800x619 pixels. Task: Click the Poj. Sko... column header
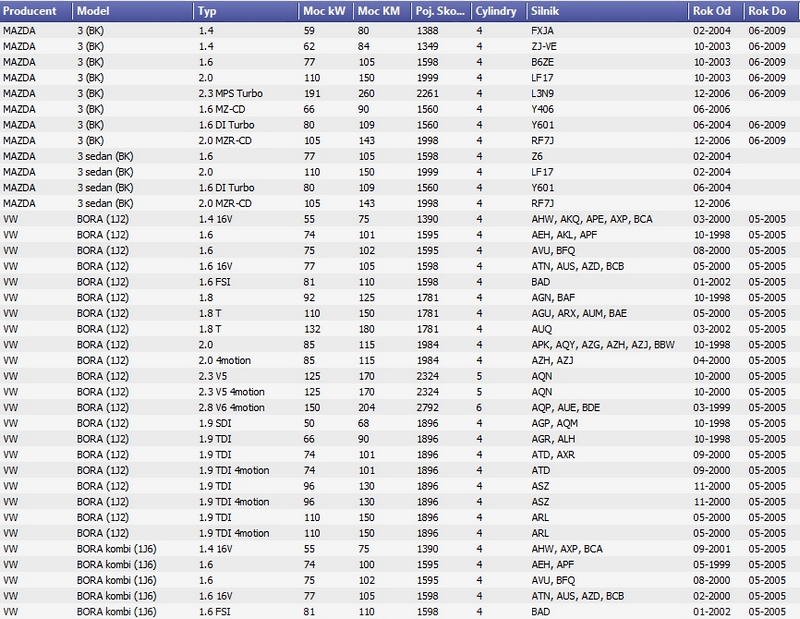coord(441,11)
